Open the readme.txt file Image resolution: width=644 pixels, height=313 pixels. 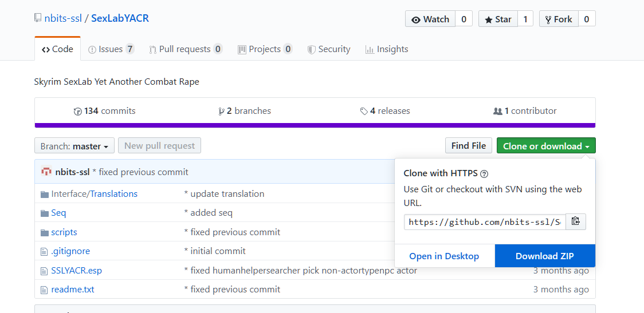pos(73,290)
